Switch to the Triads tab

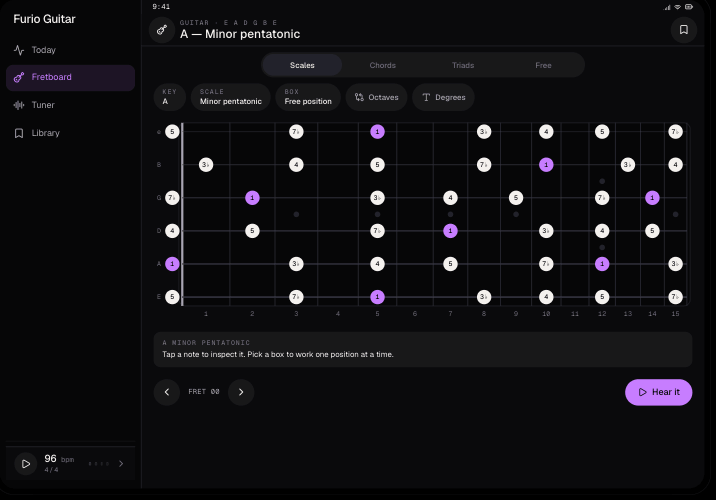tap(463, 65)
